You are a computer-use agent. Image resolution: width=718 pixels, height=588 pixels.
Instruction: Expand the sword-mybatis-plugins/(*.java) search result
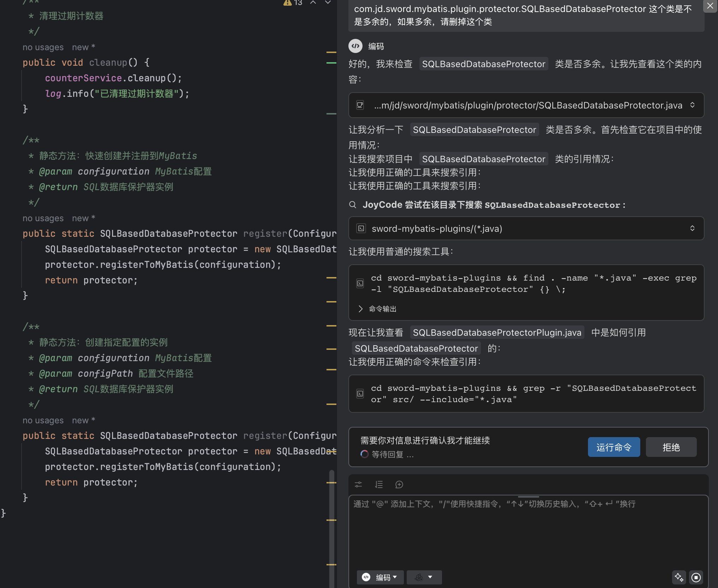point(692,228)
